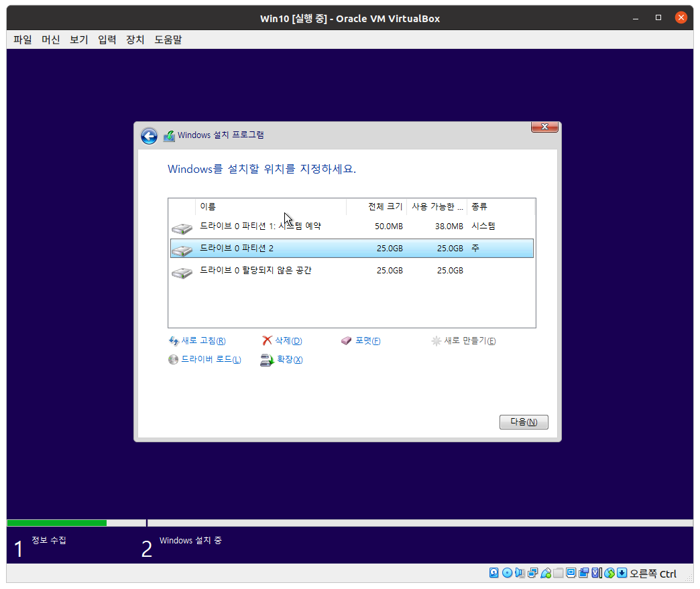Screen dimensions: 700x589
Task: Click the optical disc status icon
Action: [507, 573]
